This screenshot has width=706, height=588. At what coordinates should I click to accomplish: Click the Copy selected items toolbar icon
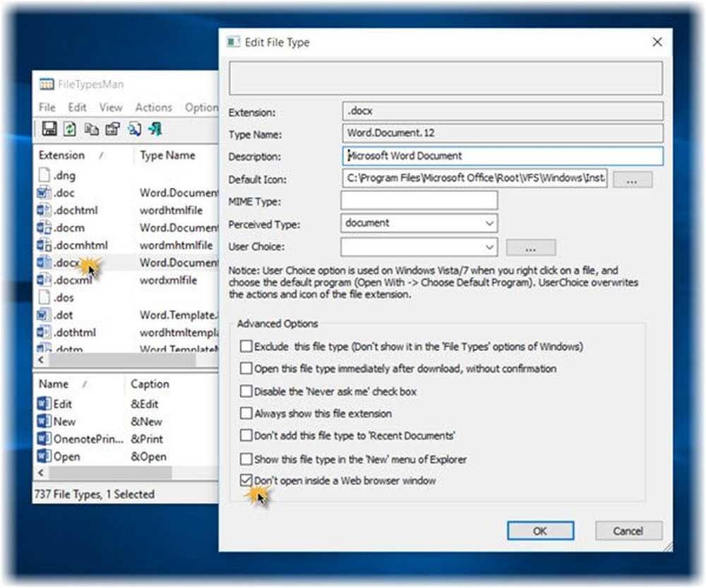coord(91,129)
